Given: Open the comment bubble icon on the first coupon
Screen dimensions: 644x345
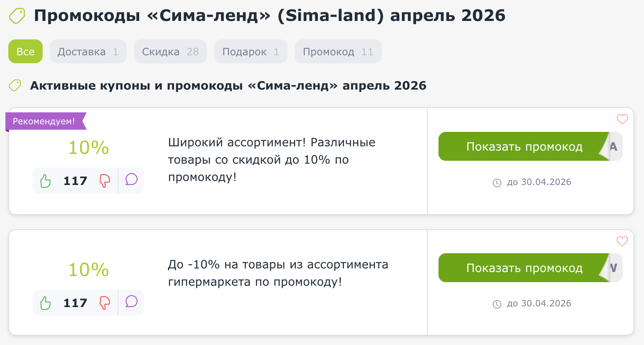Looking at the screenshot, I should click(x=131, y=180).
